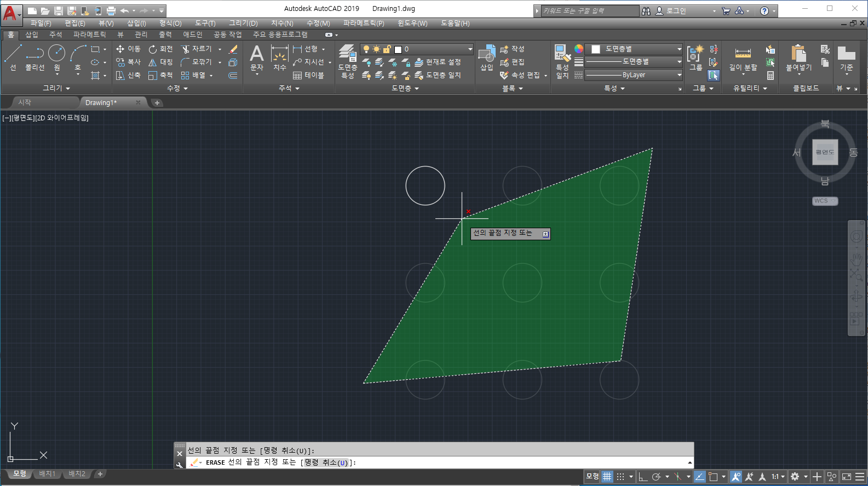
Task: Toggle snap mode dots in status bar
Action: point(620,477)
